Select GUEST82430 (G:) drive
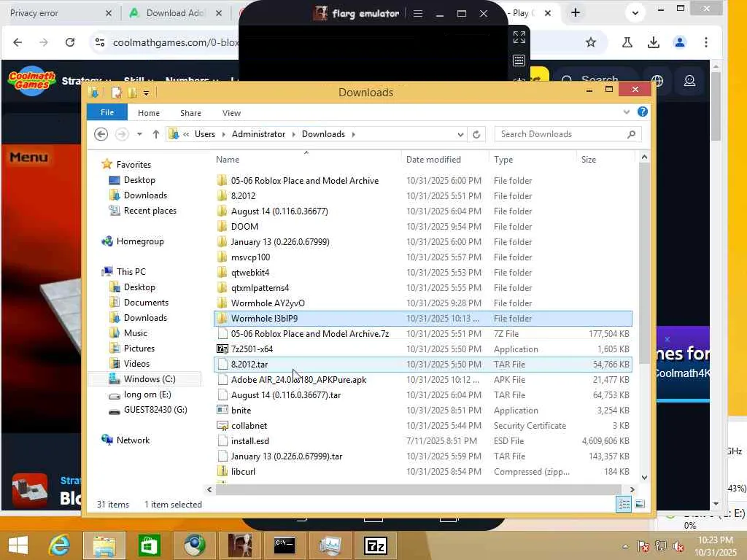Image resolution: width=747 pixels, height=560 pixels. click(x=148, y=410)
